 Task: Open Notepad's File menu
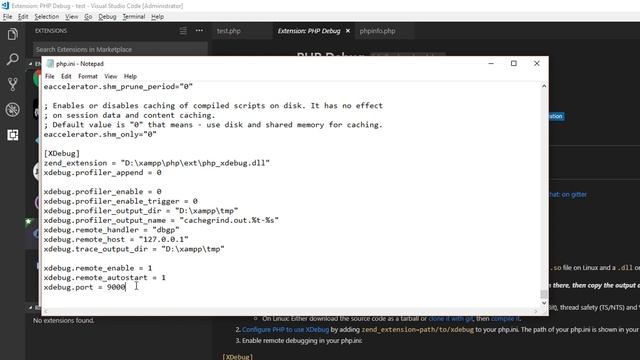click(x=50, y=76)
